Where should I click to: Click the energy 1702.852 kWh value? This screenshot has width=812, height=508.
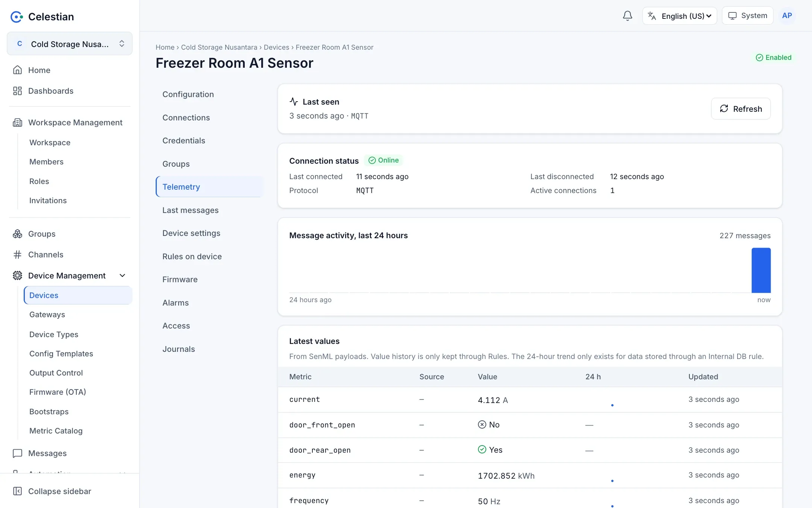coord(506,476)
